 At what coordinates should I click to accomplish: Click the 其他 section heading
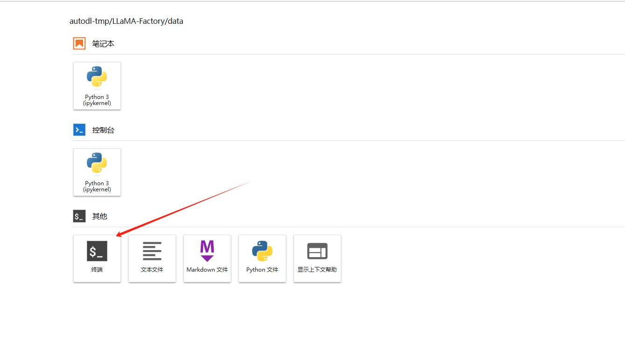(x=99, y=216)
